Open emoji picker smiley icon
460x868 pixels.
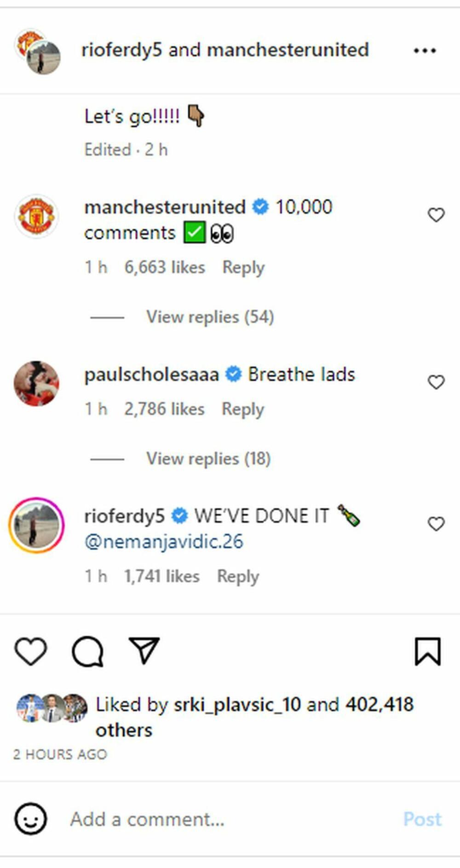(x=31, y=819)
